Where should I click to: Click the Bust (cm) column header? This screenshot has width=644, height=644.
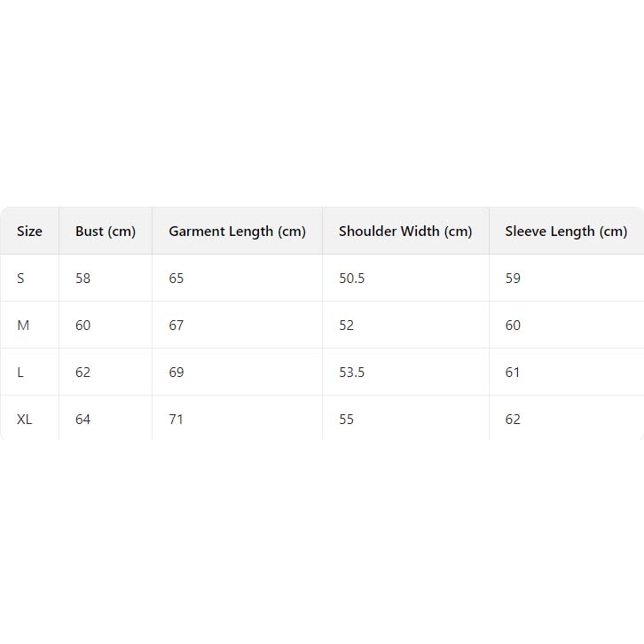click(106, 232)
